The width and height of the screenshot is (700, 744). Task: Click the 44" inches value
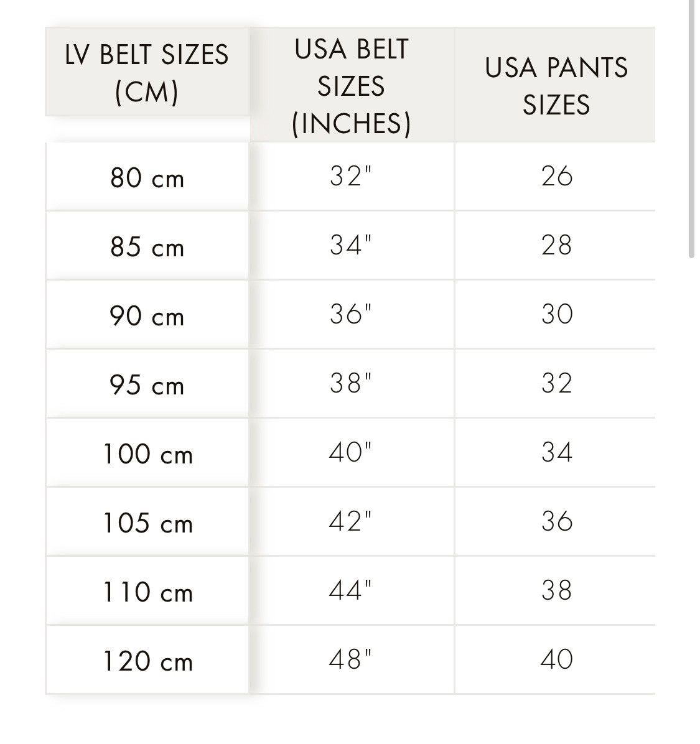[x=352, y=591]
